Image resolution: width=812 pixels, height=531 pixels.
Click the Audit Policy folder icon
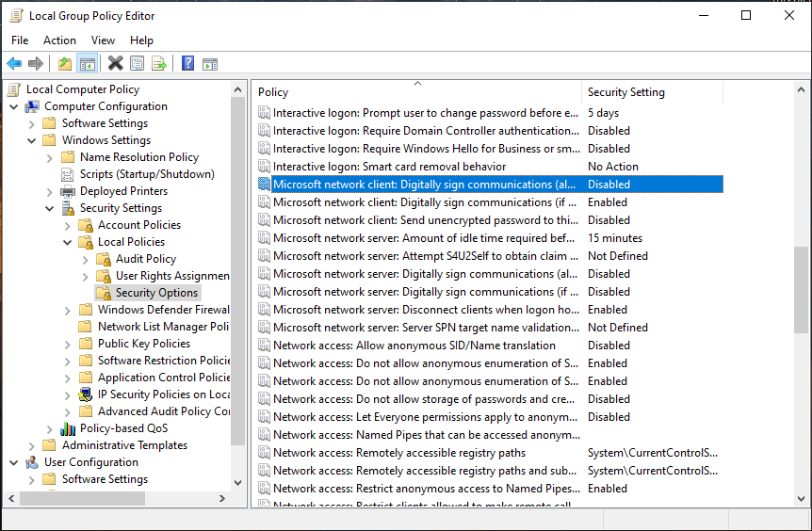coord(104,259)
